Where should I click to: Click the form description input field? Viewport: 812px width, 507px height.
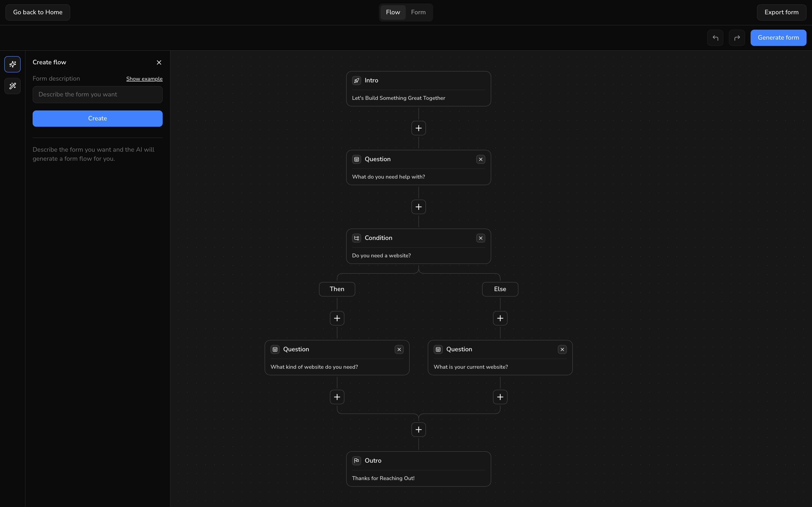pyautogui.click(x=97, y=94)
